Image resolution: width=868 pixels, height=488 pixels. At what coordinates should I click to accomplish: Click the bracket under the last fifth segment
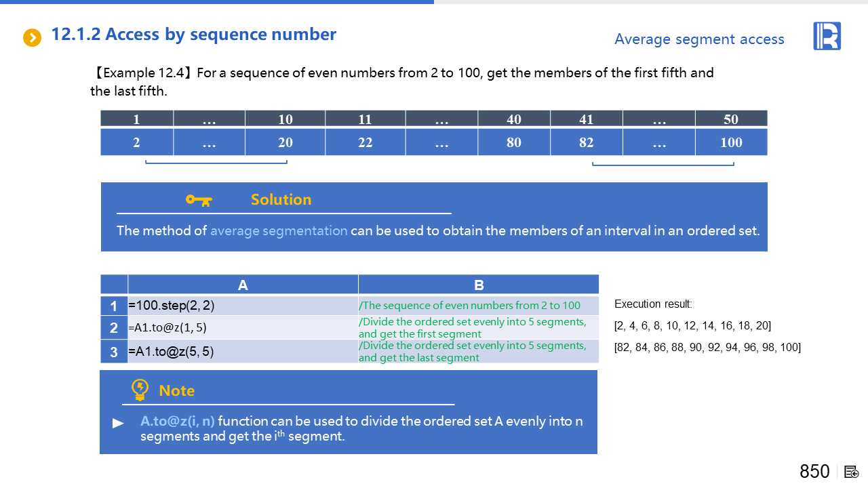pos(663,164)
